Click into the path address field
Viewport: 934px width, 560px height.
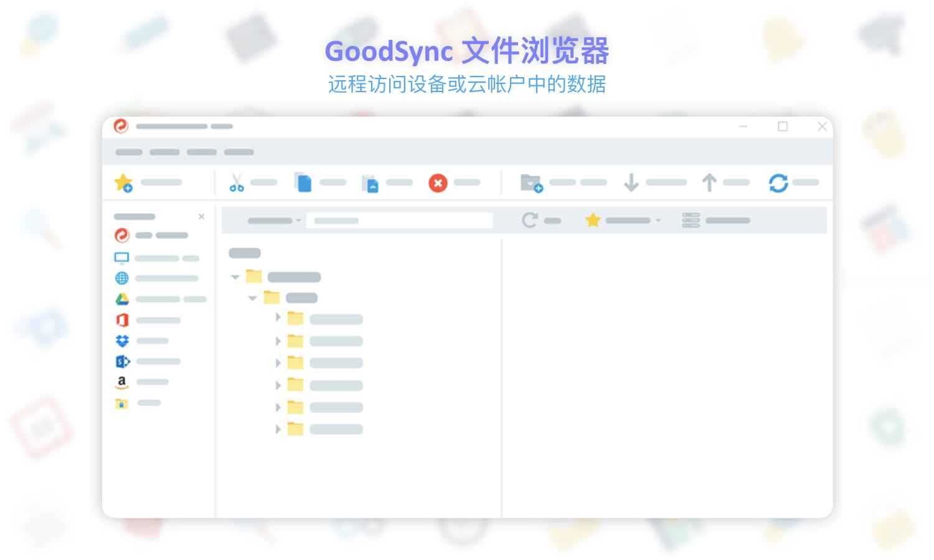pos(399,220)
